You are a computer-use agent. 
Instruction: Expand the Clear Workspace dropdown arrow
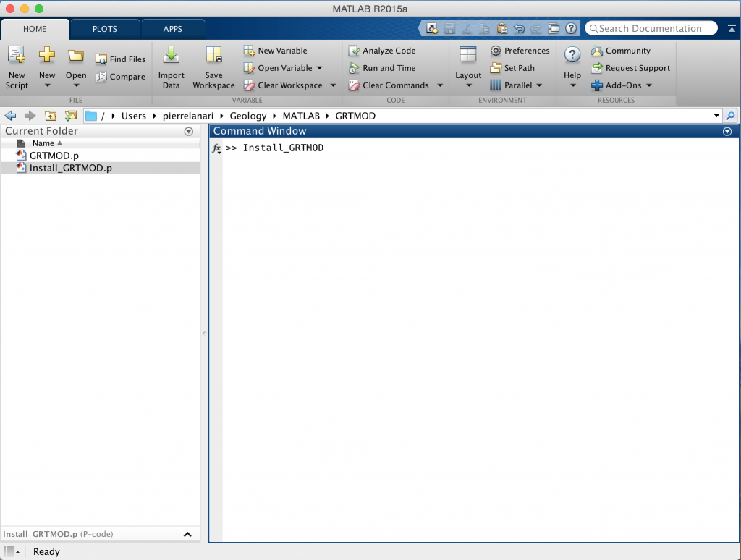tap(333, 85)
